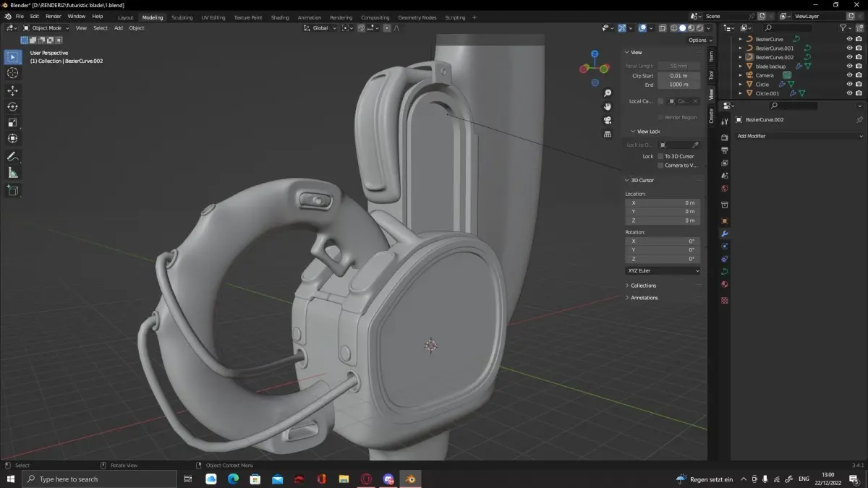Click the pan view hand icon
The image size is (868, 488).
tap(608, 106)
